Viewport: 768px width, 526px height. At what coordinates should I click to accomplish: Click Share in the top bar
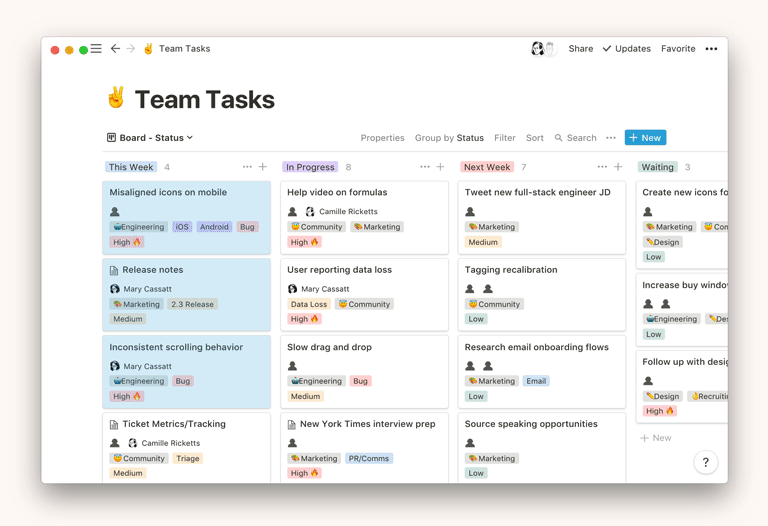580,48
